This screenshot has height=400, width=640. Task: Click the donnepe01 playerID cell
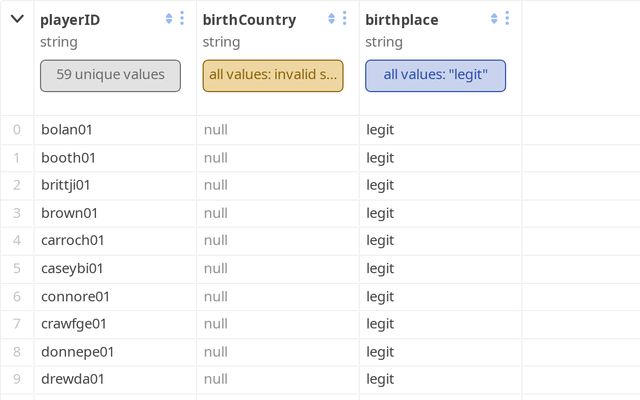(77, 352)
